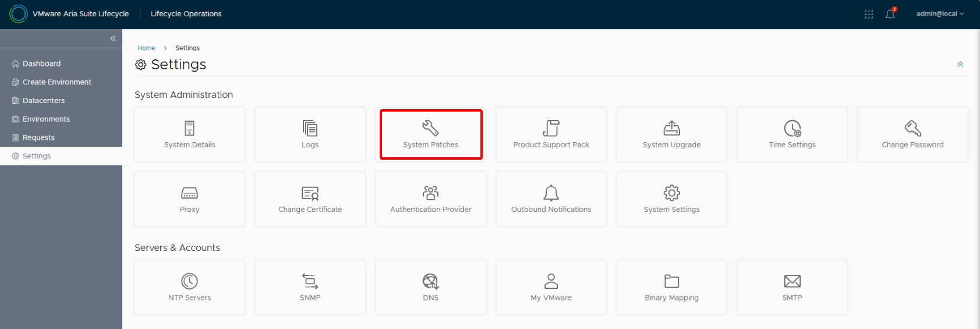Click the Outbound Notifications bell tile
The height and width of the screenshot is (329, 980).
(x=551, y=199)
